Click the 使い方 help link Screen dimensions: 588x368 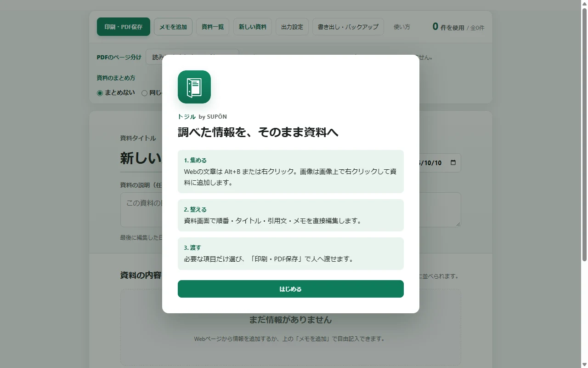(402, 27)
